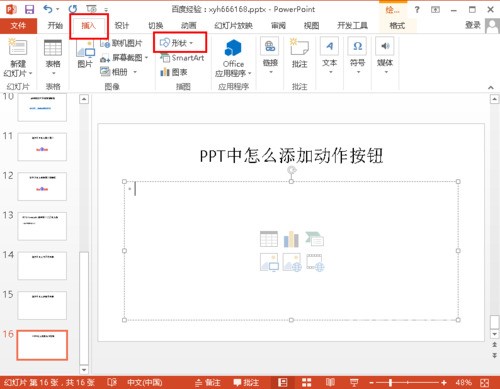This screenshot has width=500, height=389.
Task: Click the 48% zoom level
Action: [464, 383]
